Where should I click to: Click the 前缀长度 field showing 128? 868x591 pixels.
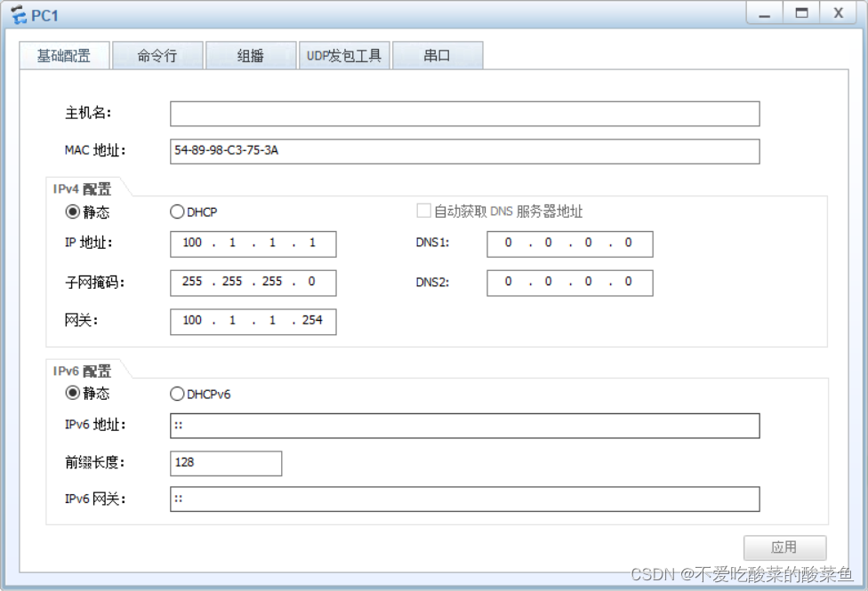click(226, 463)
